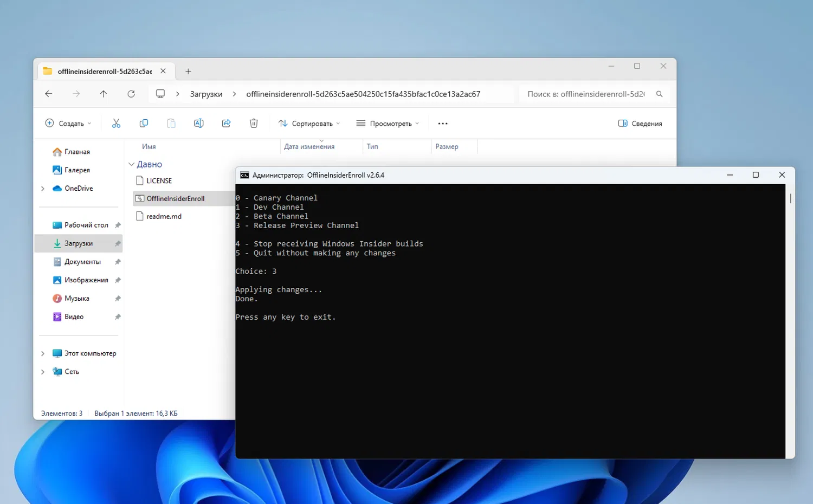Viewport: 813px width, 504px height.
Task: Unpin Изображения using its pin icon
Action: [118, 280]
